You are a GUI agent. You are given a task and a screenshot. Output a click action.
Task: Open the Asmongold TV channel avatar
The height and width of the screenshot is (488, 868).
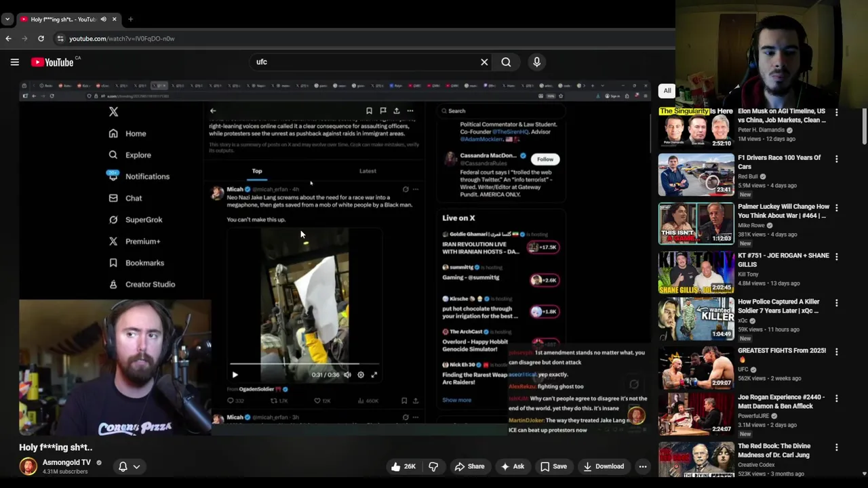pos(28,466)
